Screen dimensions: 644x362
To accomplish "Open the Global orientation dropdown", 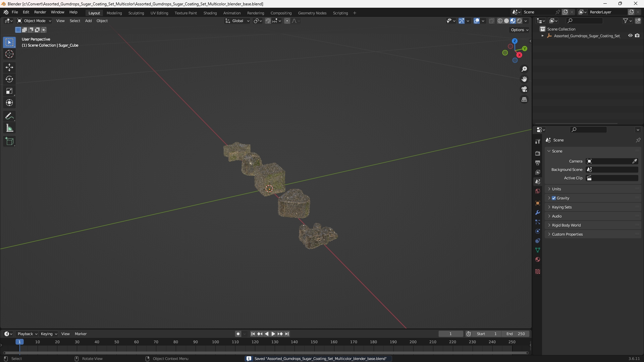I will point(237,21).
